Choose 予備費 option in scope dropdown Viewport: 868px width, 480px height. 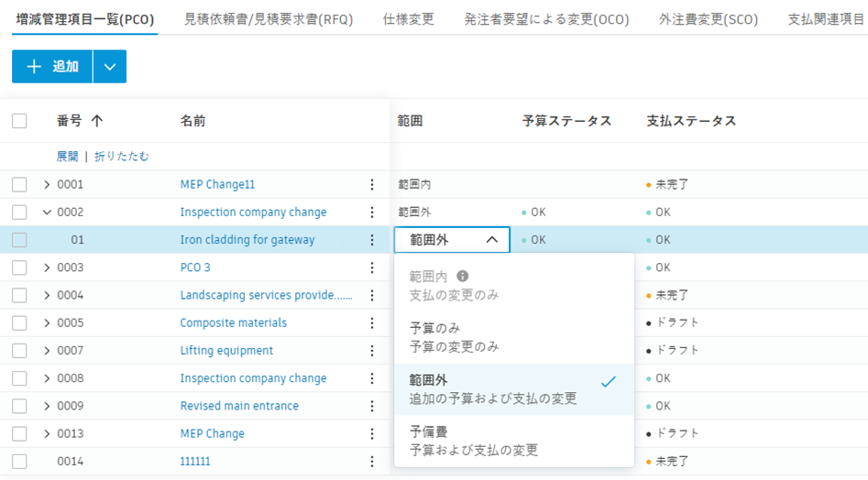[473, 441]
